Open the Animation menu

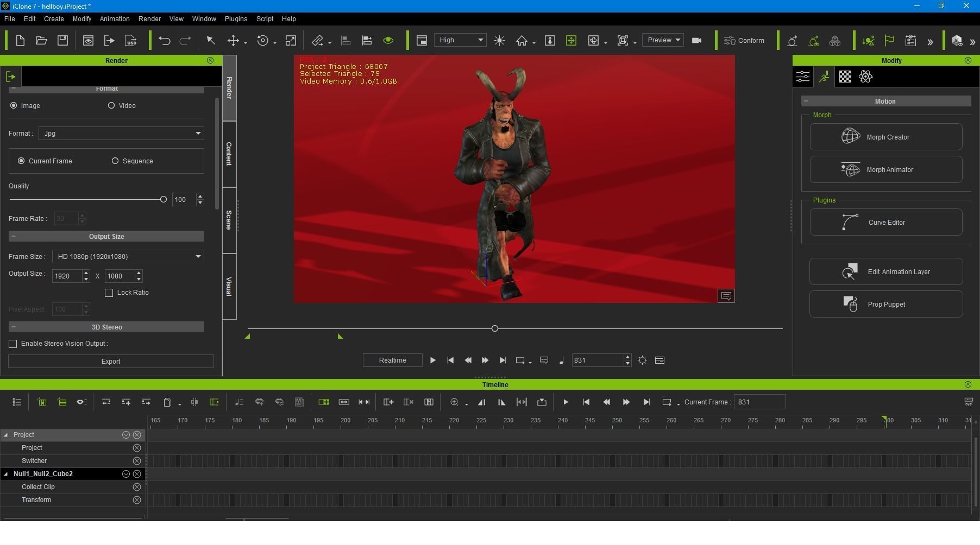tap(115, 19)
